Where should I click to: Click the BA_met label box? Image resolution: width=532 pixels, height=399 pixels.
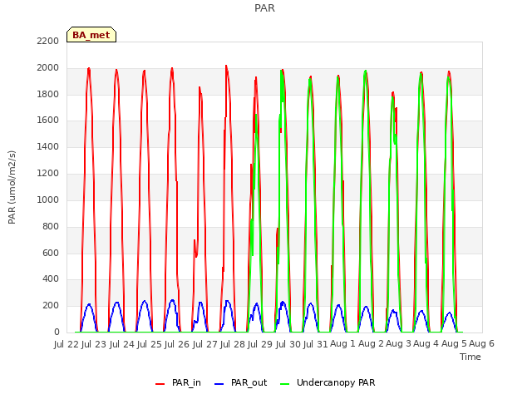pyautogui.click(x=91, y=35)
